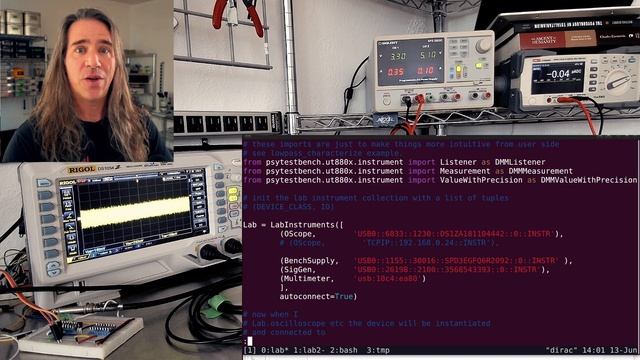Screen dimensions: 640x360
Task: Click the presenter webcam video panel
Action: coord(87,81)
